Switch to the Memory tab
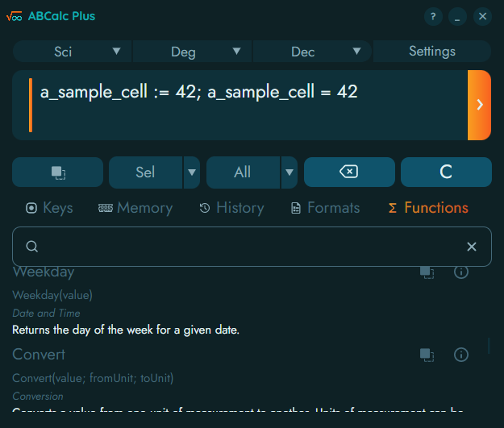The width and height of the screenshot is (504, 428). pos(135,208)
